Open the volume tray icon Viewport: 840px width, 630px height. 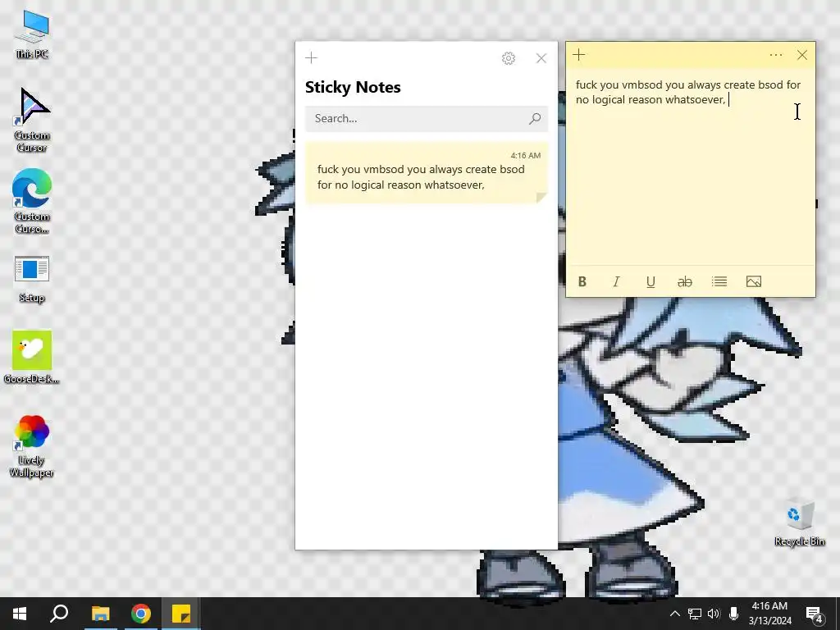[714, 614]
